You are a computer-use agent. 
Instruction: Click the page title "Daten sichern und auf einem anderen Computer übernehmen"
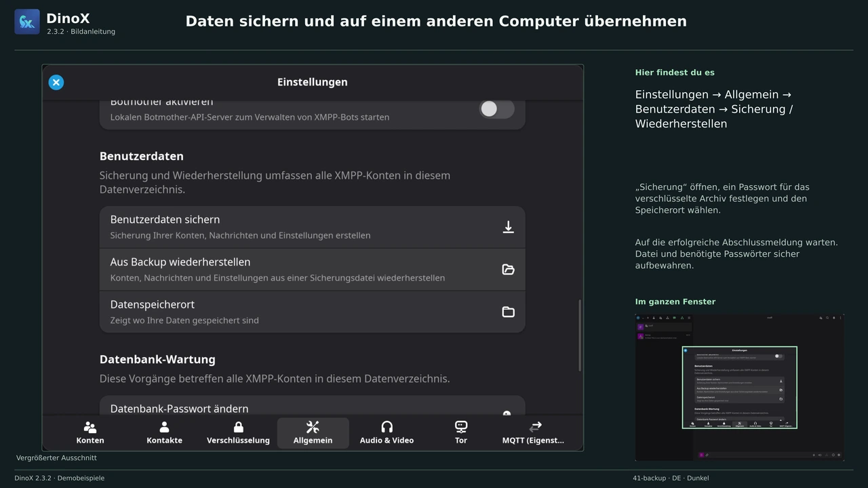(436, 21)
